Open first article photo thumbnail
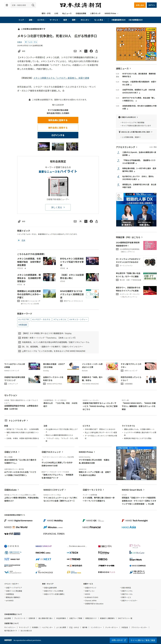This screenshot has height=644, width=161. point(43,146)
